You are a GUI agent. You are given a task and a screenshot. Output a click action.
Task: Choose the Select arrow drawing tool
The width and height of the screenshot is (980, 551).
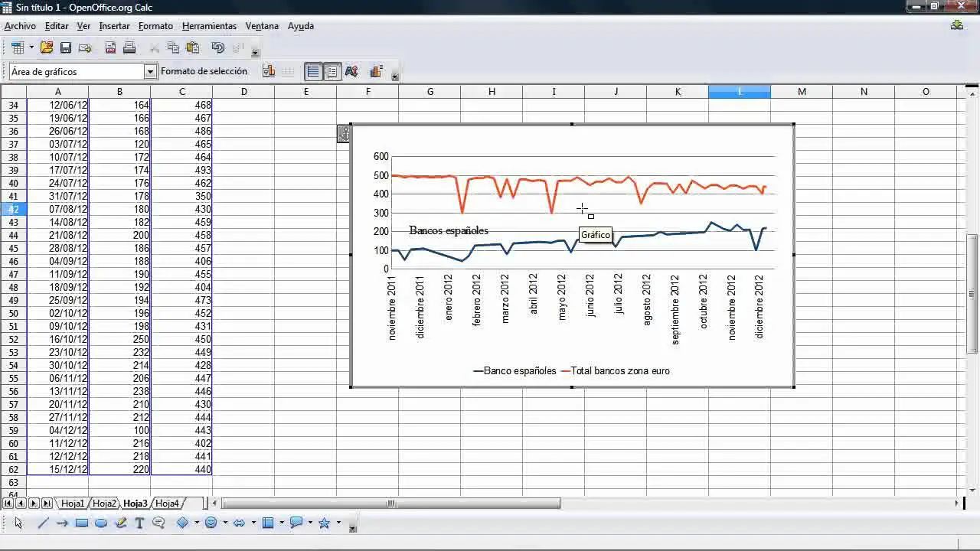18,523
